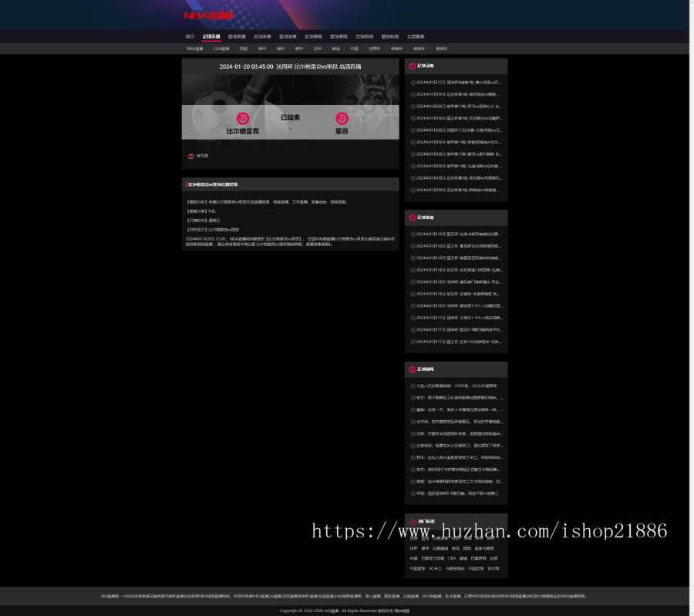Open the 早报 国足亚洲杯 news headline
The image size is (694, 616).
point(457,493)
